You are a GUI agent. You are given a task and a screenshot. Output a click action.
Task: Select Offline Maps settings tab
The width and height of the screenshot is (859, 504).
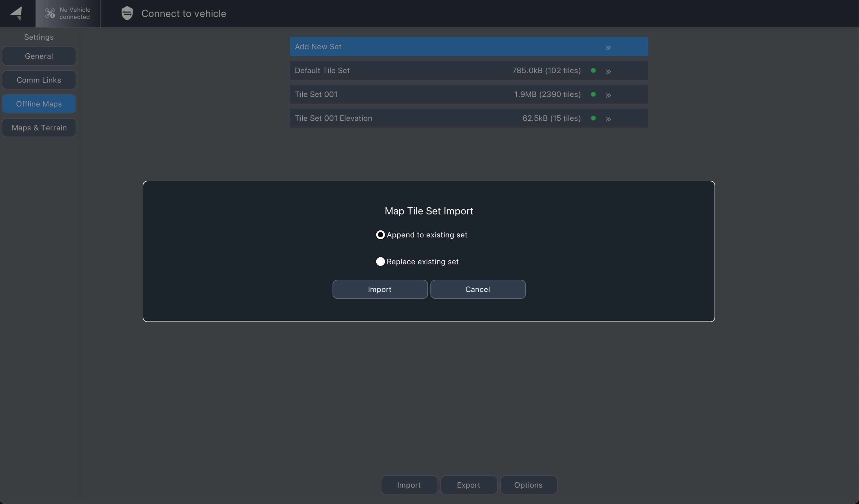pos(39,104)
